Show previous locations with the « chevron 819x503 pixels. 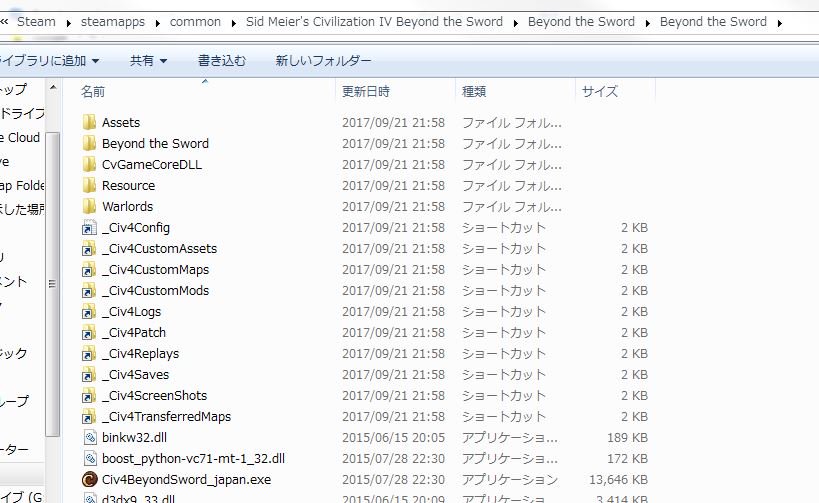(4, 22)
